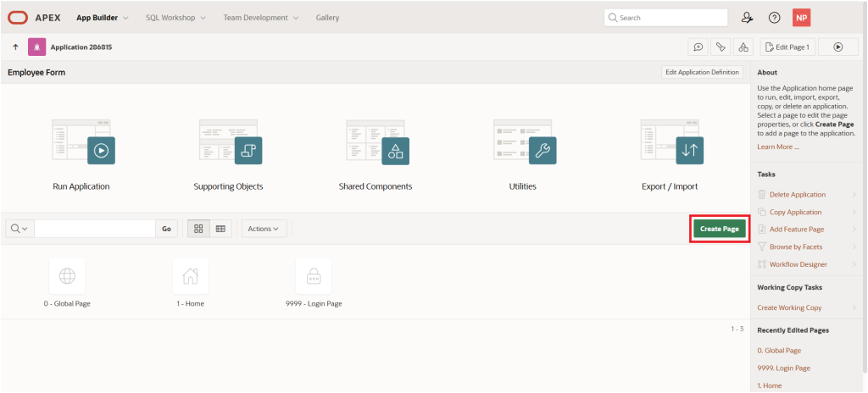Open the Learn More link
868x393 pixels.
[x=778, y=147]
